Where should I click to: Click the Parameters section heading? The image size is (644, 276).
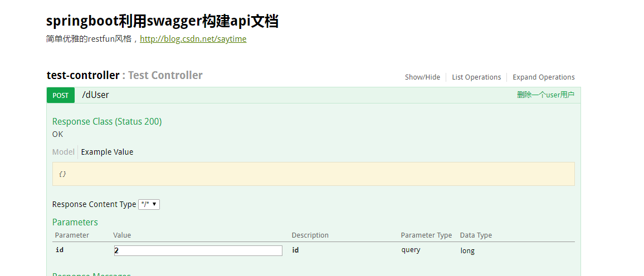point(75,222)
